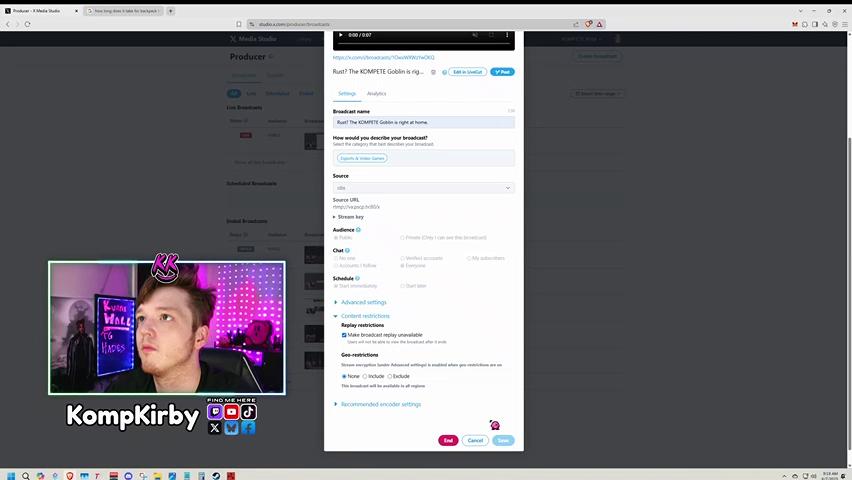Select None for geo-restrictions

click(344, 376)
